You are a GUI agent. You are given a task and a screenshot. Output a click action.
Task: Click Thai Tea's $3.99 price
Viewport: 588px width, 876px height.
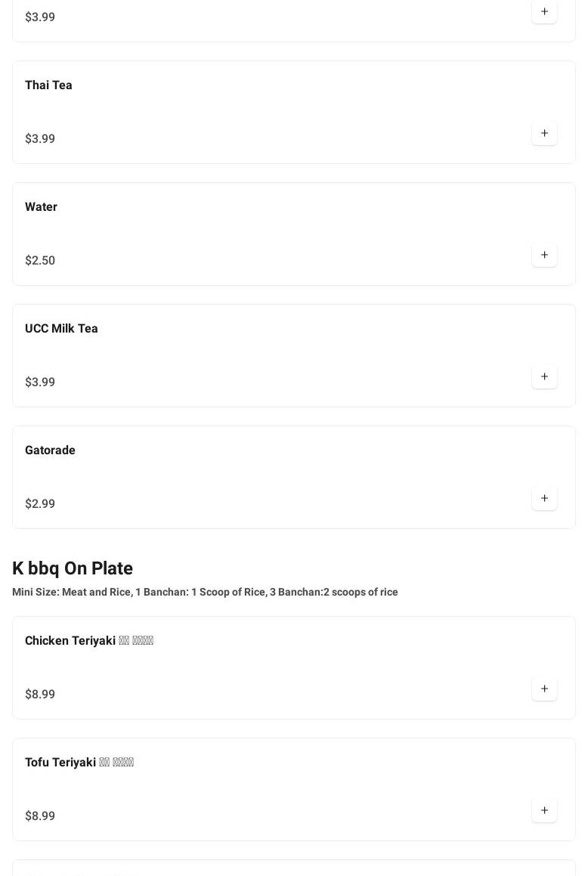click(x=40, y=138)
